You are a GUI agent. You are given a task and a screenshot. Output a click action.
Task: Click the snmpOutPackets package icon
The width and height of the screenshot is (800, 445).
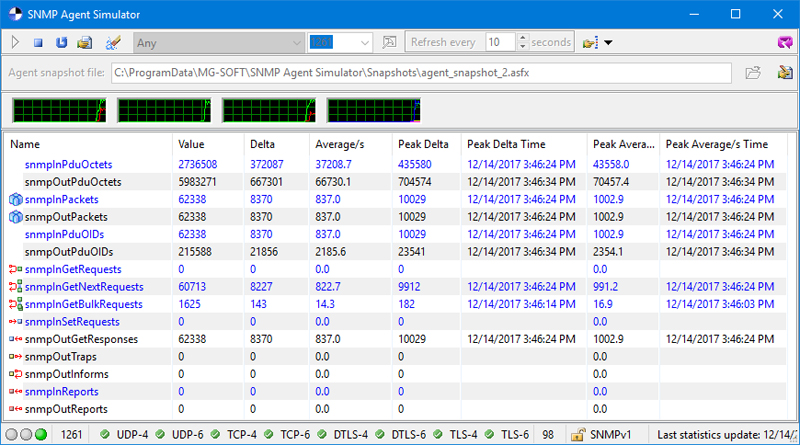[x=16, y=217]
